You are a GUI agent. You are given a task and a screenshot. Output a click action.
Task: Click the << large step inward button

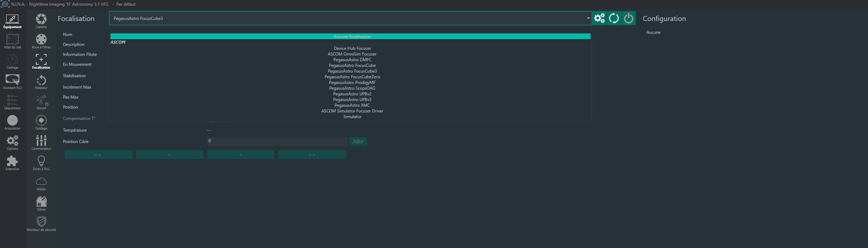click(98, 155)
